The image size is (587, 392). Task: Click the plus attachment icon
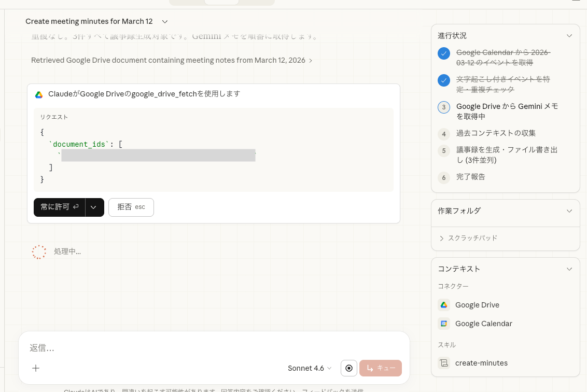click(x=35, y=368)
